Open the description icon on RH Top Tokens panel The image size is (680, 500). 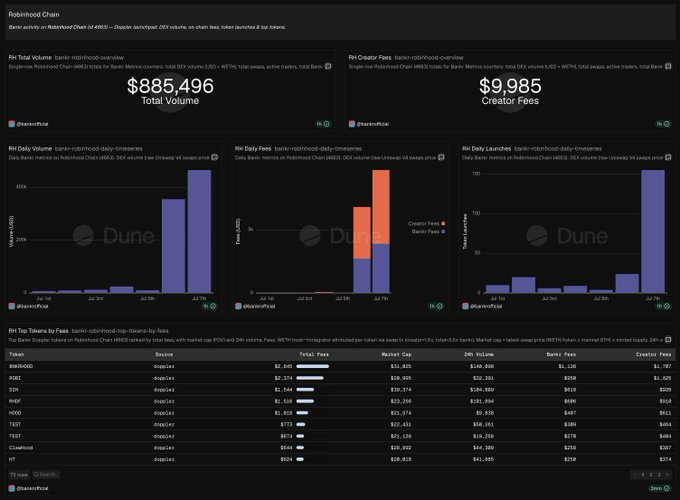[668, 340]
